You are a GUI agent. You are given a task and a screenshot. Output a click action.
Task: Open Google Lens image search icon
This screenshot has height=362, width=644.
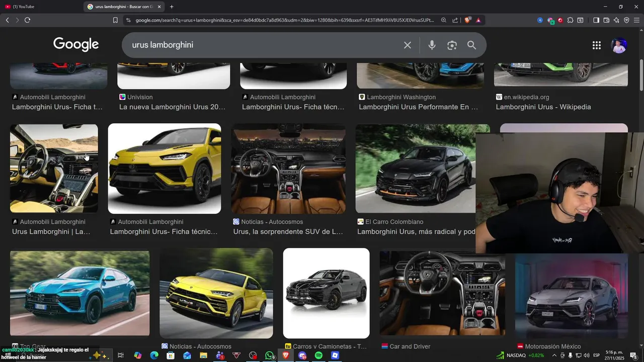452,45
